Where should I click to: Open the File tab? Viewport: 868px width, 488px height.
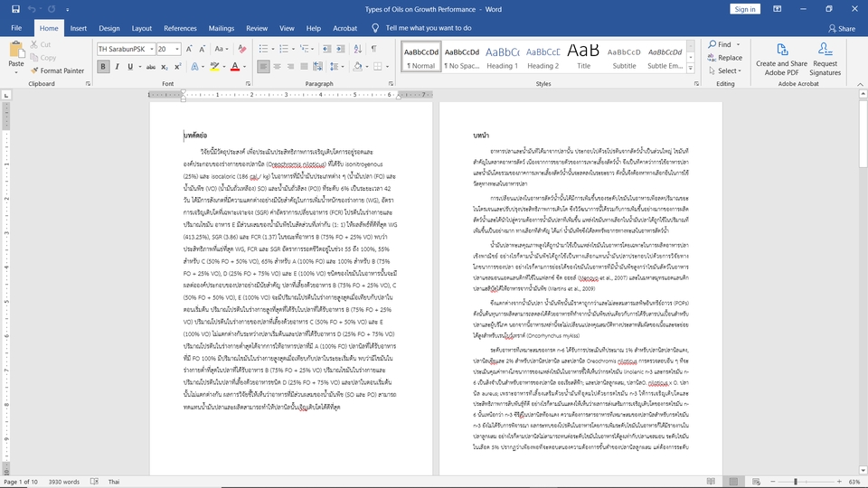16,28
